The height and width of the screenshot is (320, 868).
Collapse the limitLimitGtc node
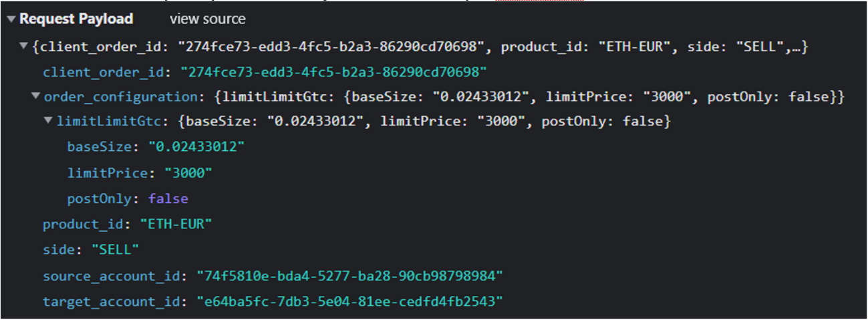[x=48, y=122]
